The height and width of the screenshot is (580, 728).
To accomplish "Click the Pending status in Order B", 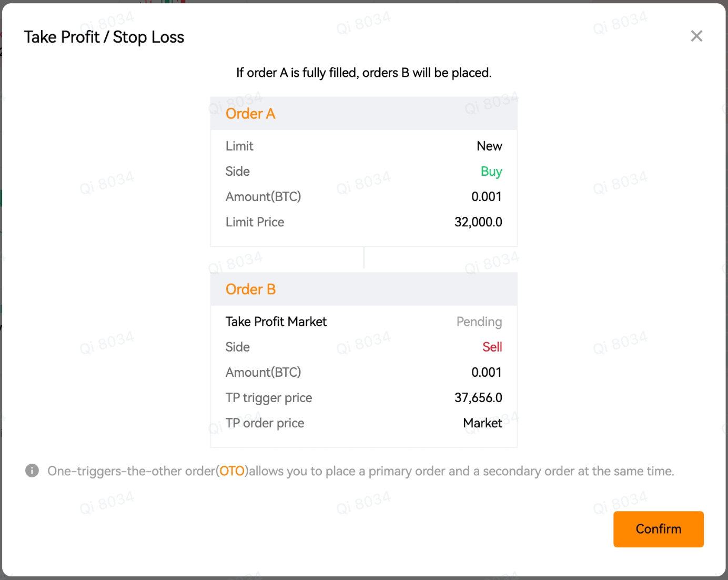I will pyautogui.click(x=479, y=322).
